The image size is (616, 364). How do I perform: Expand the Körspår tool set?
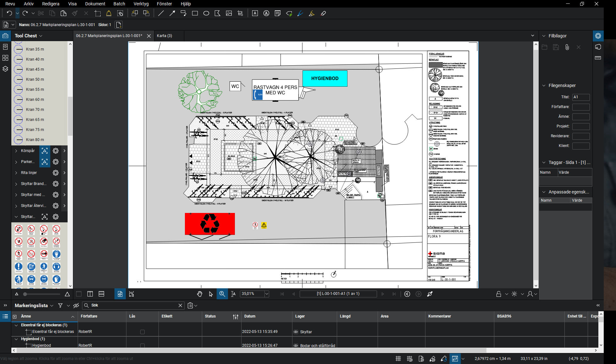(x=16, y=151)
